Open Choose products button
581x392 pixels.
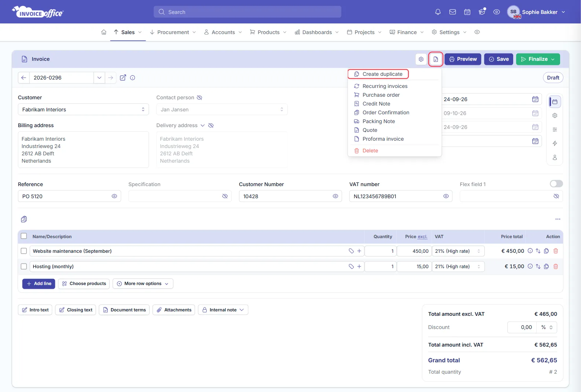click(84, 284)
